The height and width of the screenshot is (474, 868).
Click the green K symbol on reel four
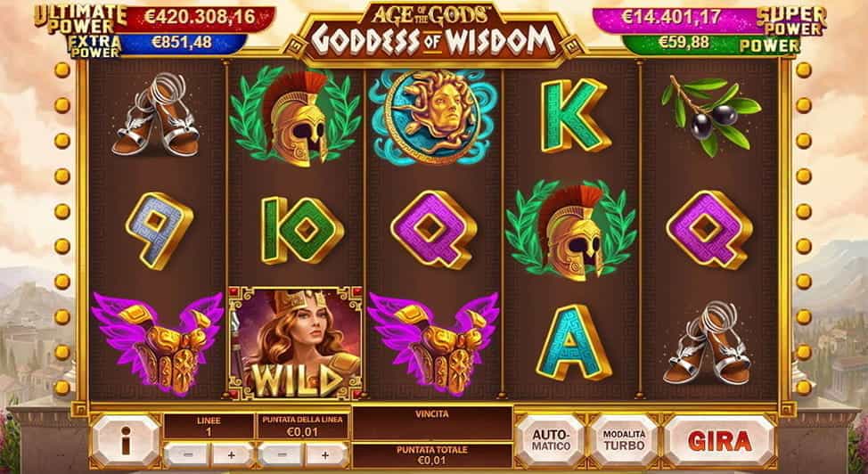(575, 115)
